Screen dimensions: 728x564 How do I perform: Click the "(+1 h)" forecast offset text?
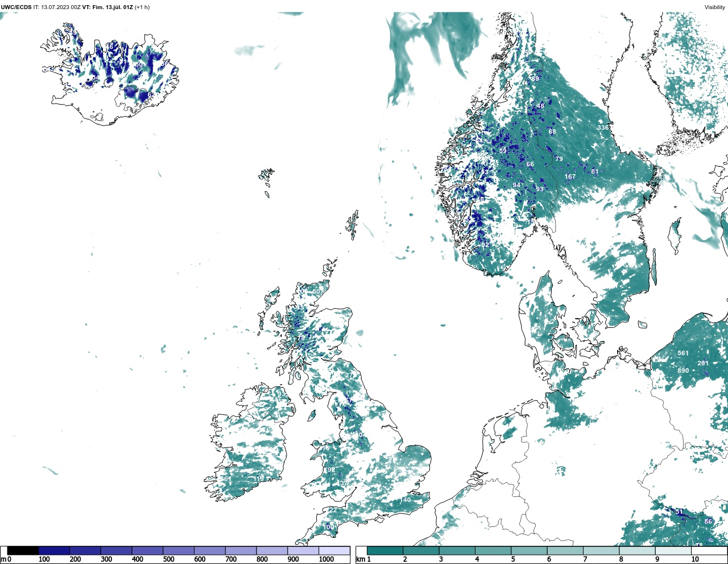coord(142,7)
